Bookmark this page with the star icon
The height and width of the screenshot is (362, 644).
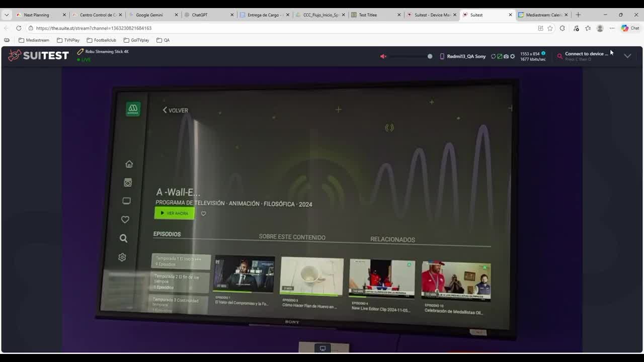[x=550, y=28]
